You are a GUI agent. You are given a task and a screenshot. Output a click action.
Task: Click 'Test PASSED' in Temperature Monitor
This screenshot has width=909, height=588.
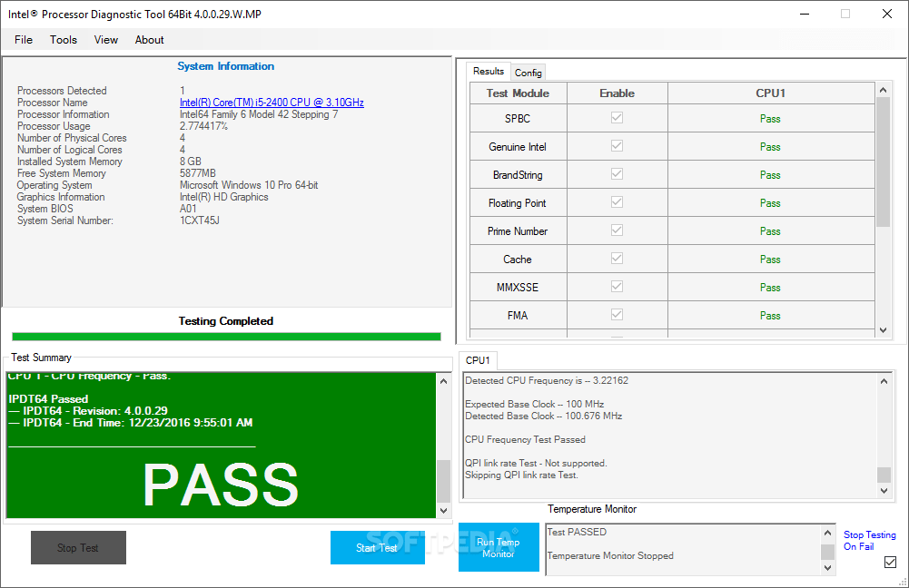[x=577, y=532]
